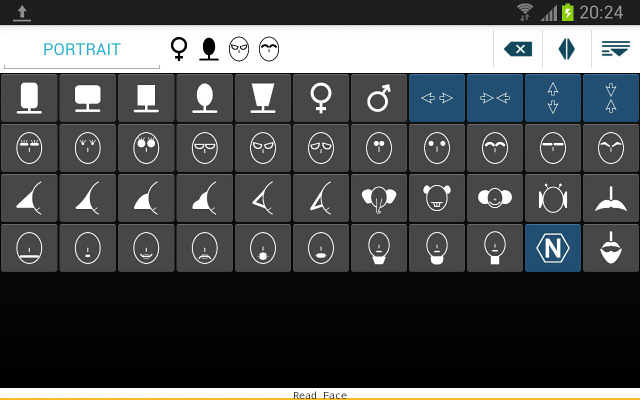Choose the mustache with beard tile

611,248
